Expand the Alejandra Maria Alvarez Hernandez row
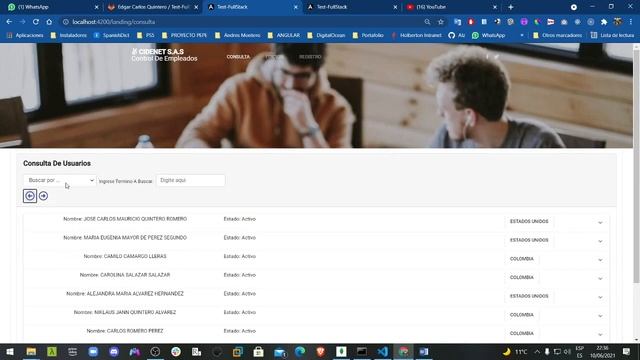 click(600, 297)
